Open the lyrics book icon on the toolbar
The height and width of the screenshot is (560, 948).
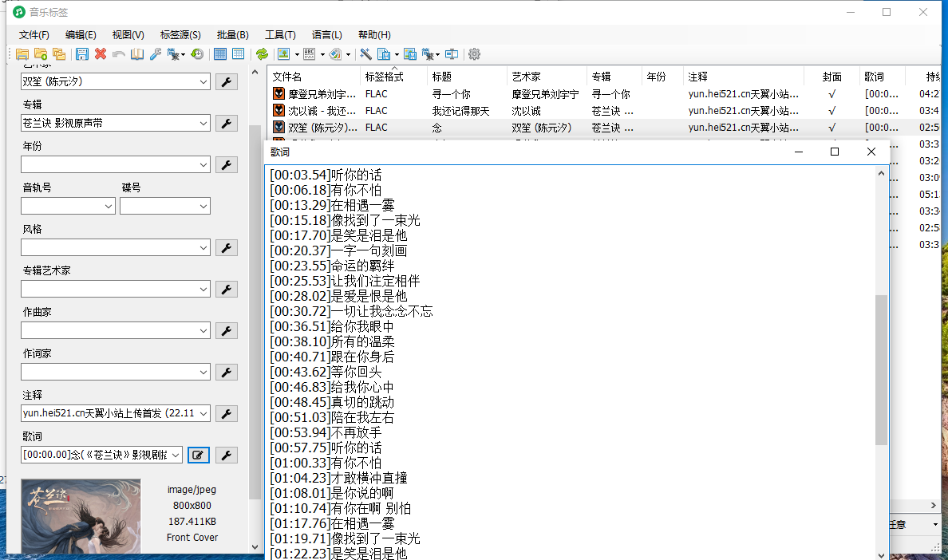(x=137, y=53)
